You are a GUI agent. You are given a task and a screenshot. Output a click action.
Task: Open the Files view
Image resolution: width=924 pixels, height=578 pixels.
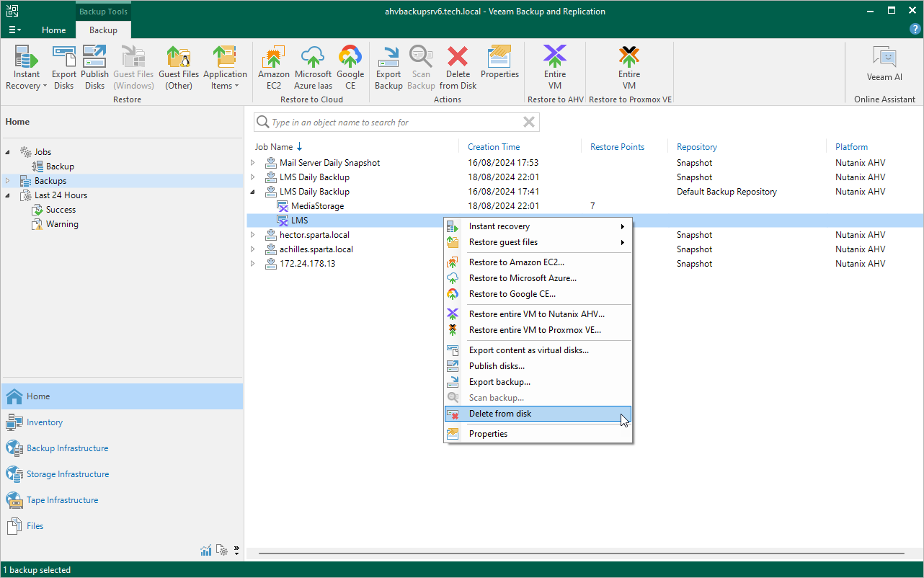pos(122,526)
